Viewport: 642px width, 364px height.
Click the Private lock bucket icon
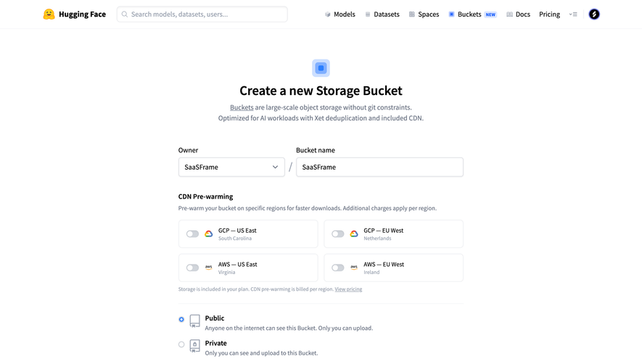click(x=195, y=346)
